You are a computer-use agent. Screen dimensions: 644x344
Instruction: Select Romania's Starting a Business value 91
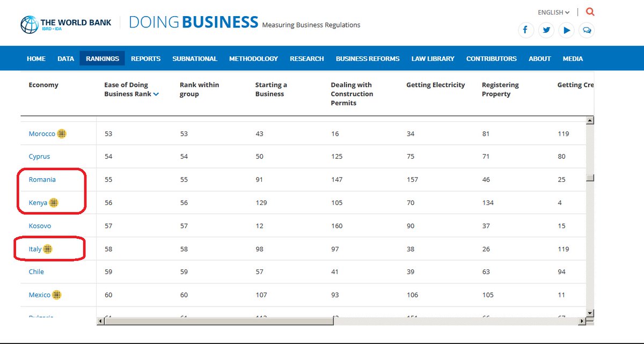click(x=259, y=180)
